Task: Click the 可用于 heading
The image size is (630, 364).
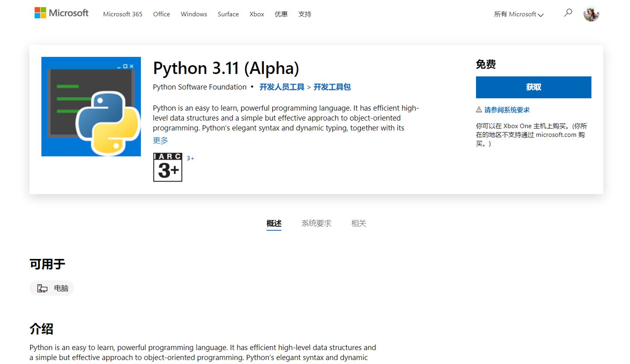Action: point(47,264)
